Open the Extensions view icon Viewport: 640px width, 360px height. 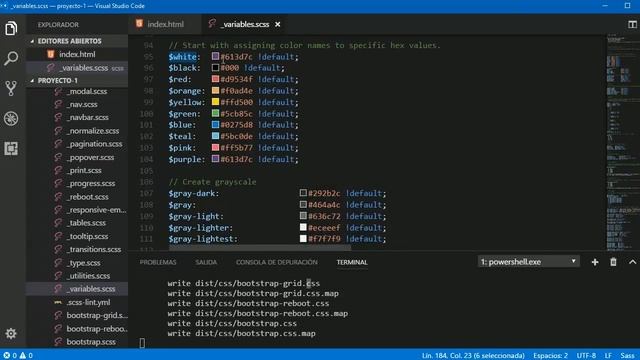pyautogui.click(x=11, y=149)
